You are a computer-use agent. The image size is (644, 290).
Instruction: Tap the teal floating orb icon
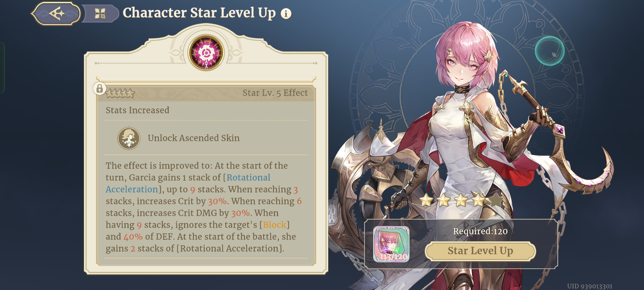(x=550, y=51)
